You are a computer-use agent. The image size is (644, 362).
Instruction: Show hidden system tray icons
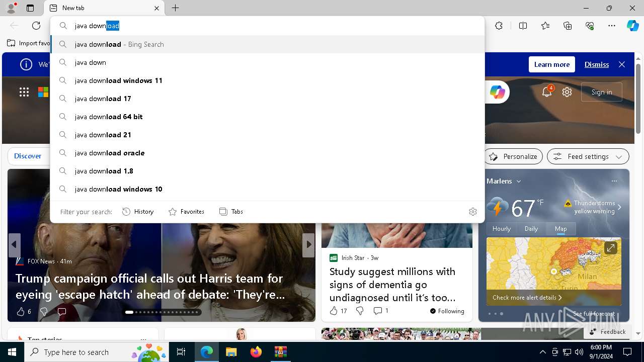542,352
